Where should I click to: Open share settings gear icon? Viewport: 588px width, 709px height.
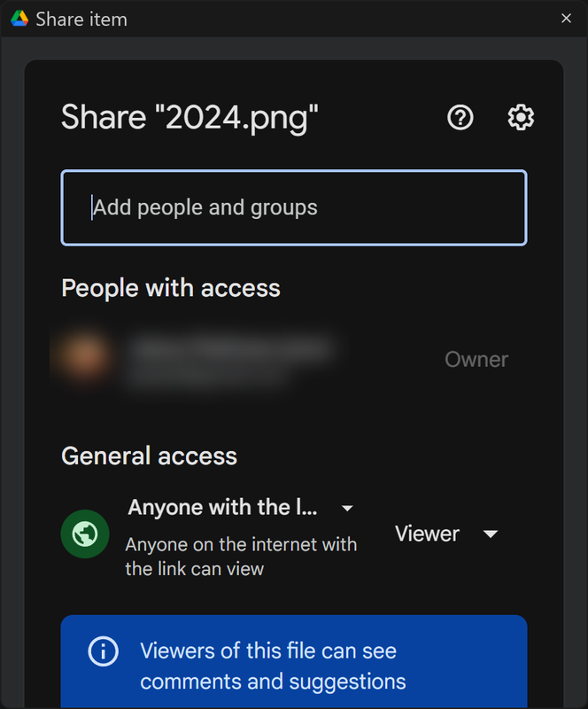pyautogui.click(x=521, y=118)
